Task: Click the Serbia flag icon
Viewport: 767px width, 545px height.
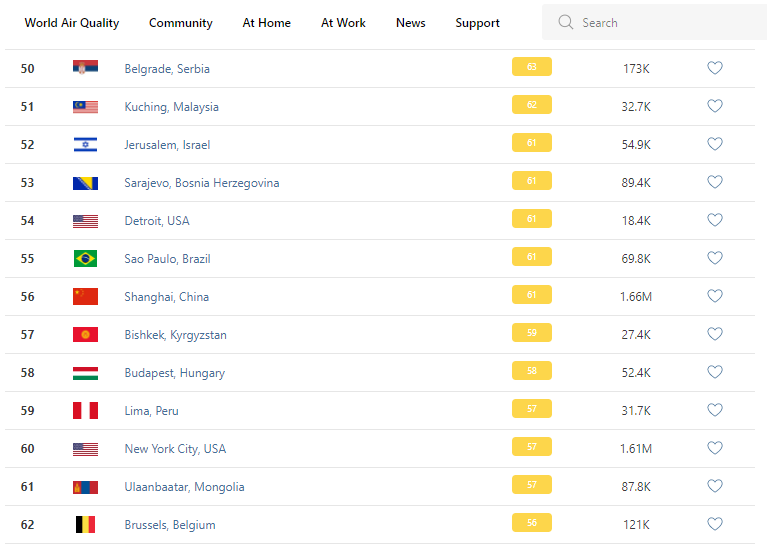Action: click(85, 68)
